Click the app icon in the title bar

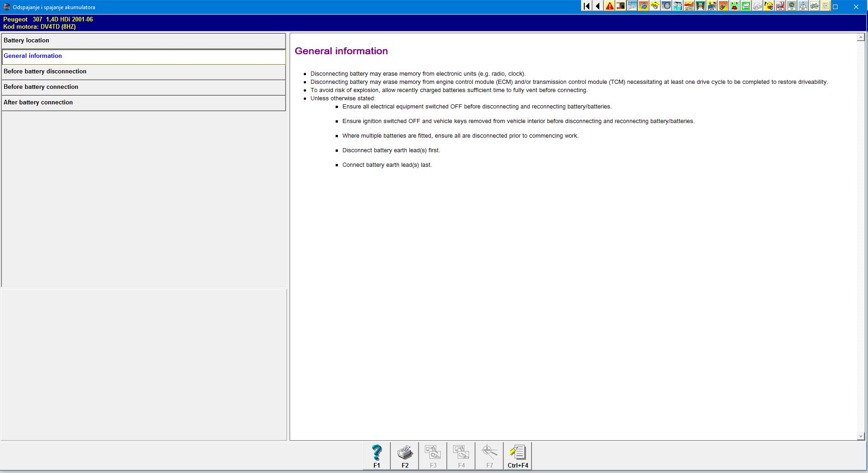coord(7,7)
